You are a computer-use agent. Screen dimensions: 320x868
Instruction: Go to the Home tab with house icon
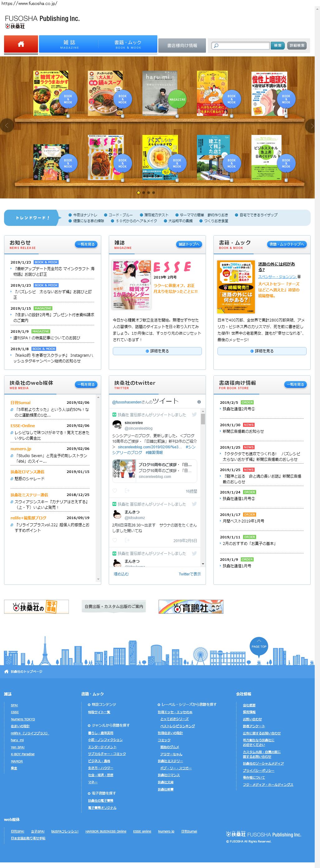point(21,44)
